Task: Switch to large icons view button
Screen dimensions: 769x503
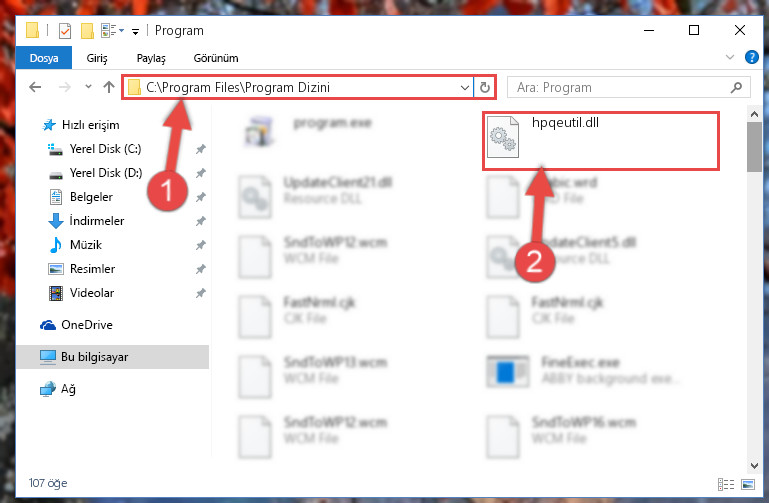Action: 748,484
